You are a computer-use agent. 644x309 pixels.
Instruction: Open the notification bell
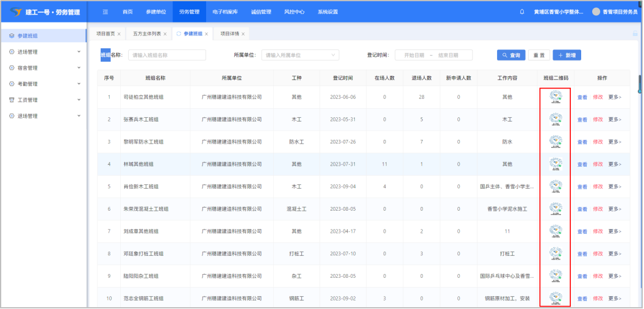click(521, 12)
